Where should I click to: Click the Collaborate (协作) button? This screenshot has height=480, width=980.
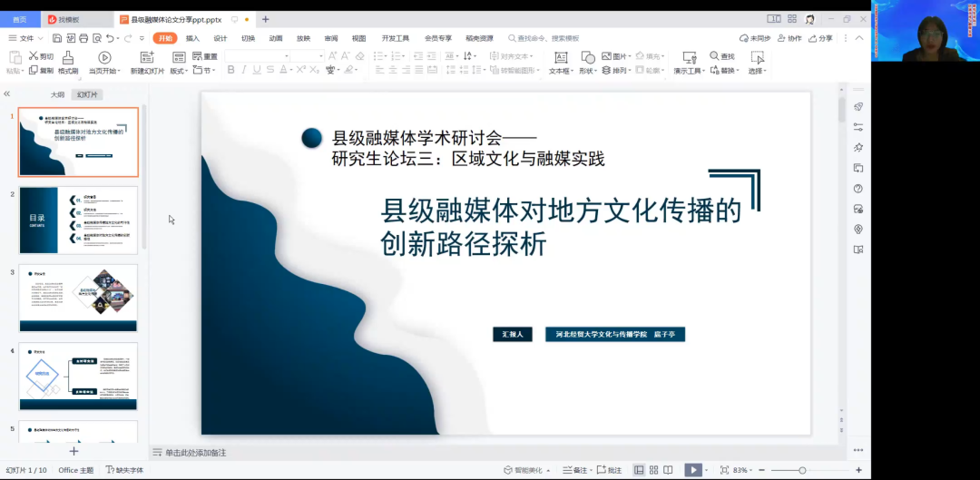click(x=789, y=38)
